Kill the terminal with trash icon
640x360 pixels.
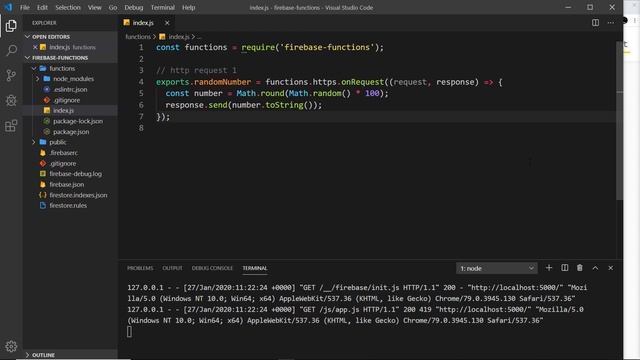click(x=580, y=268)
